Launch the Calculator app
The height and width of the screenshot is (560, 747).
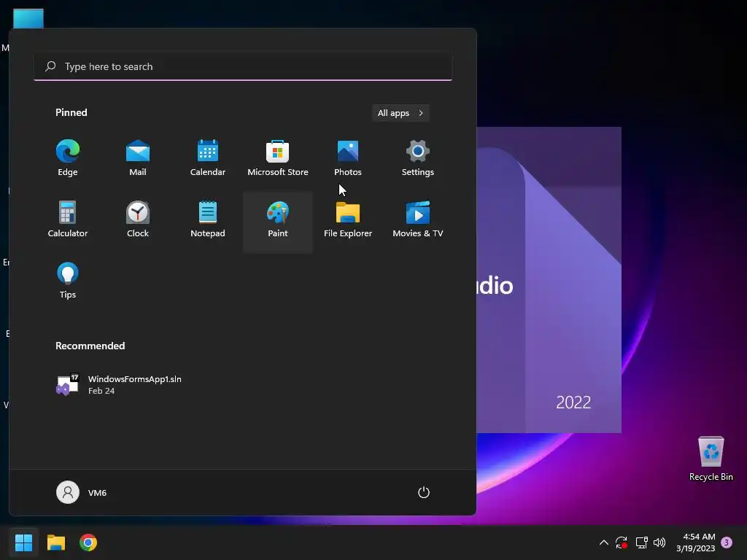pos(68,219)
